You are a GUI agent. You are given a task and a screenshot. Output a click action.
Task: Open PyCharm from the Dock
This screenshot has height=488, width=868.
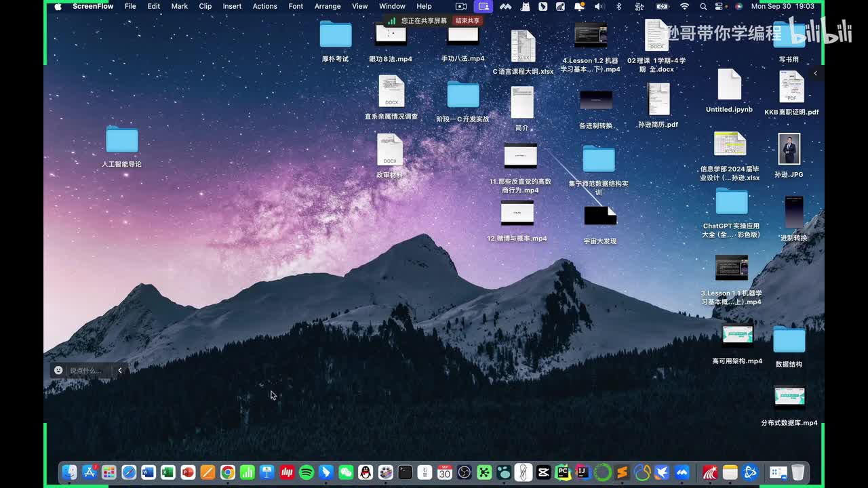563,472
